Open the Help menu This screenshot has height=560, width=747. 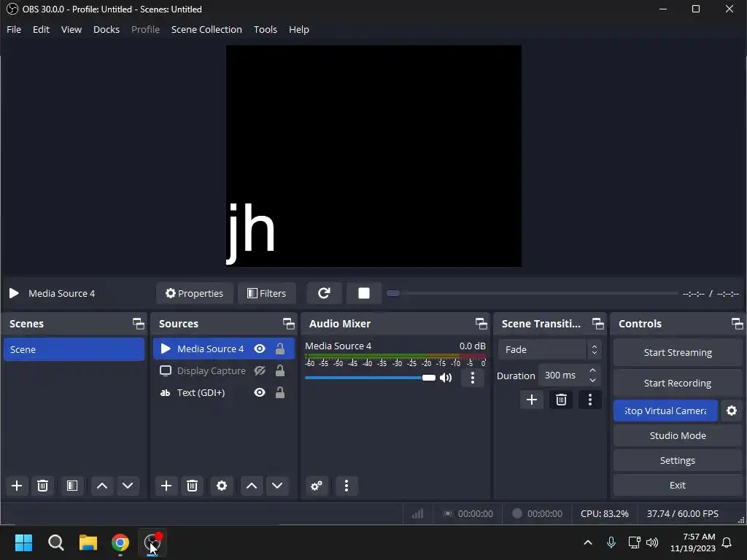click(x=298, y=29)
